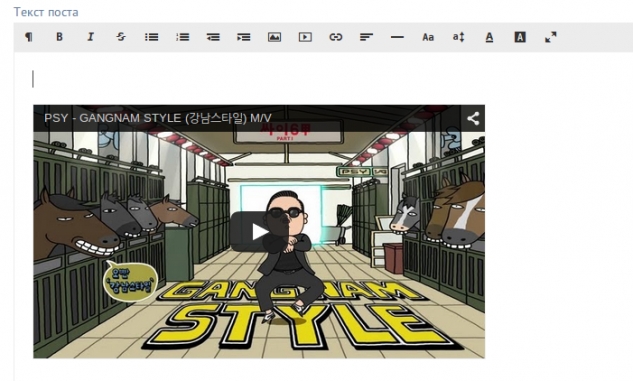Screen dimensions: 633x381
Task: Add a hyperlink via link icon
Action: pyautogui.click(x=336, y=37)
